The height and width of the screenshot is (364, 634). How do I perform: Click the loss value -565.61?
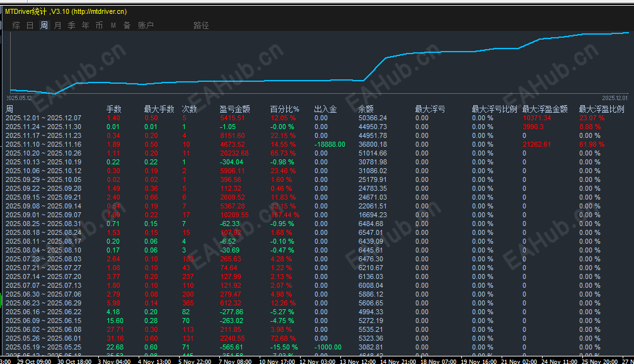coord(231,347)
